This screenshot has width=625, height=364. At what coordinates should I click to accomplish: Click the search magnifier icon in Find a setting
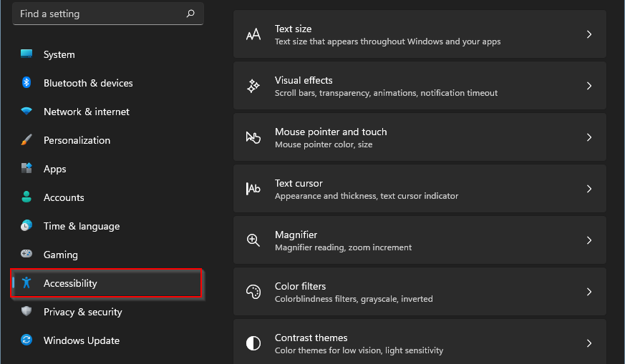coord(190,14)
